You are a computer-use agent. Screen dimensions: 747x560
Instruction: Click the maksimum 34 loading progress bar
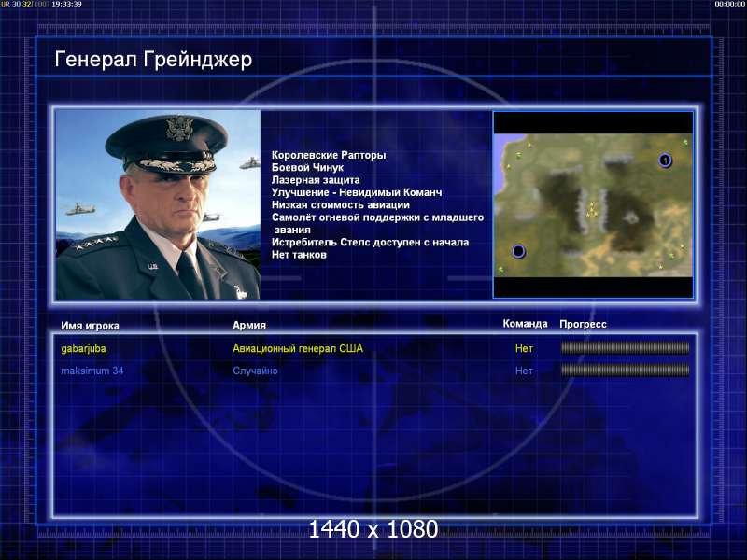coord(625,370)
